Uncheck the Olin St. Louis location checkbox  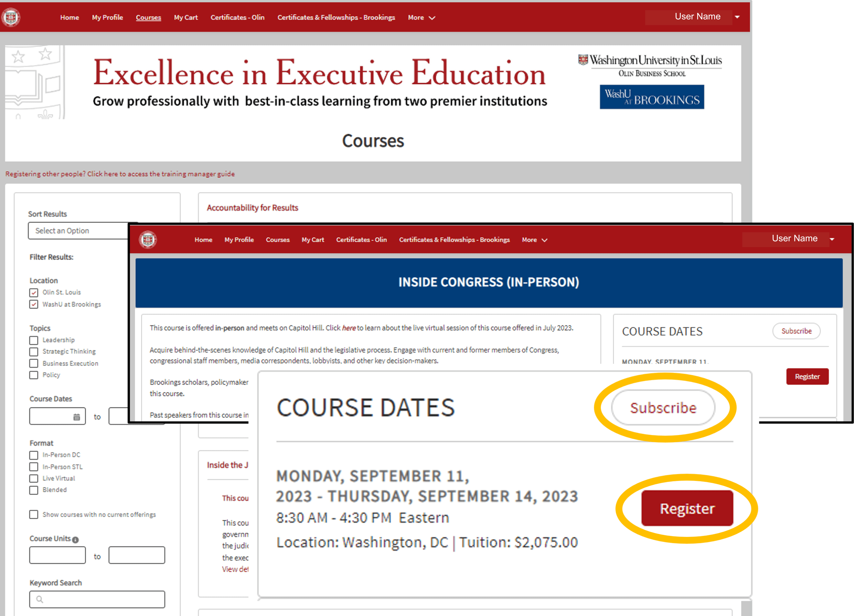pyautogui.click(x=34, y=292)
